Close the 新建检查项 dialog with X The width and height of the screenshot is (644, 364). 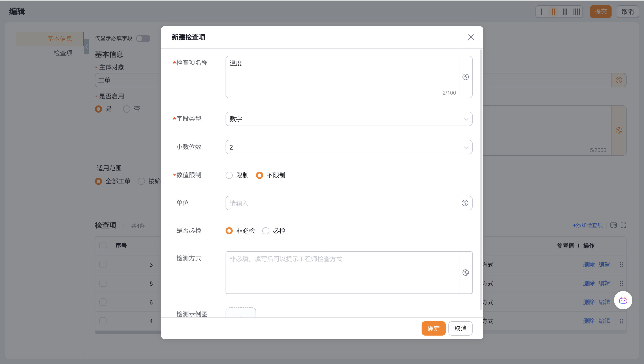pyautogui.click(x=471, y=37)
